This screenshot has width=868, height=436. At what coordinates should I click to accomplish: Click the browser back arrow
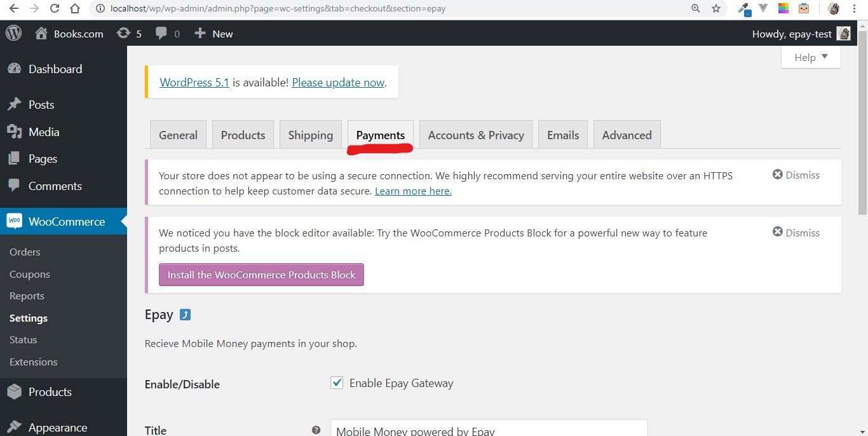click(x=13, y=8)
